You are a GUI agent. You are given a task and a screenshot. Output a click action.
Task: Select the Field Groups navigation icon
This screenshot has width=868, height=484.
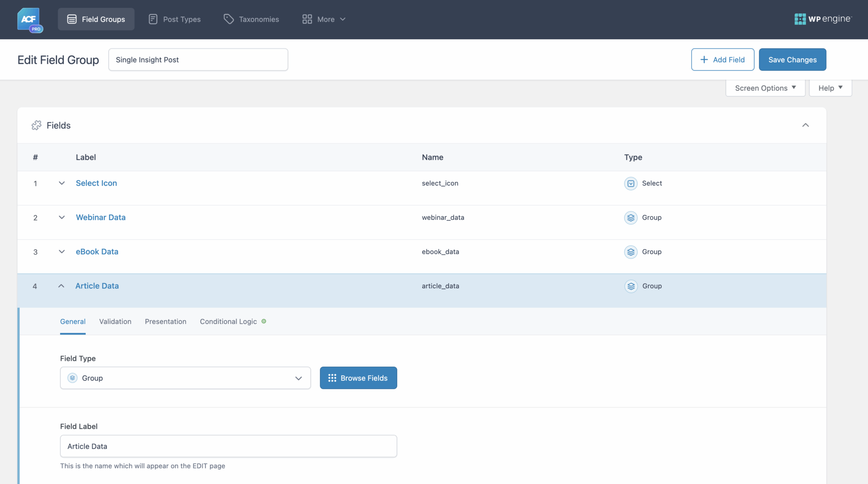[71, 19]
